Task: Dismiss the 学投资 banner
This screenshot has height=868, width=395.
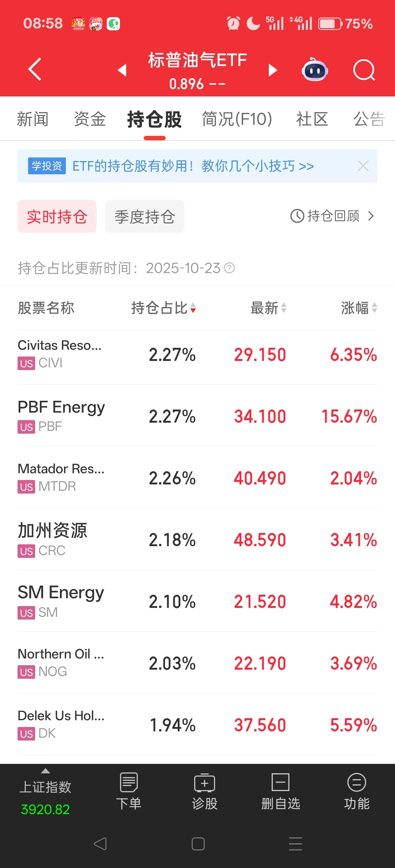Action: click(x=363, y=166)
